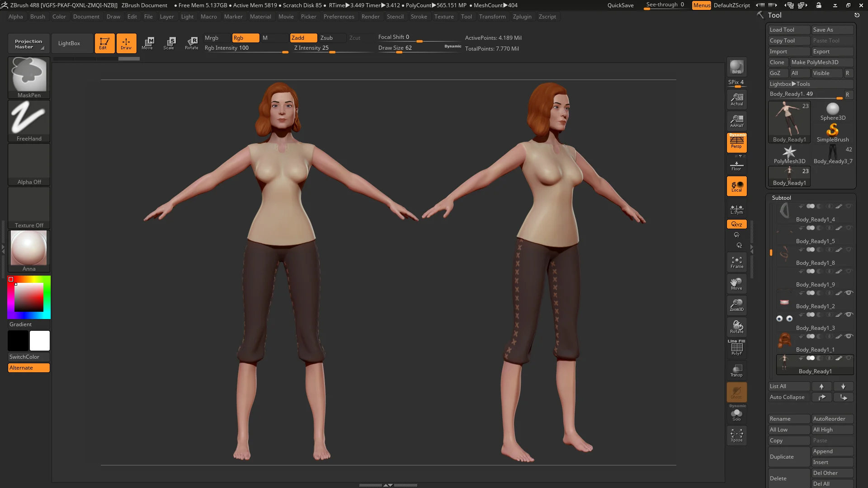The image size is (868, 488).
Task: Open Xpose exploded view
Action: click(x=736, y=436)
